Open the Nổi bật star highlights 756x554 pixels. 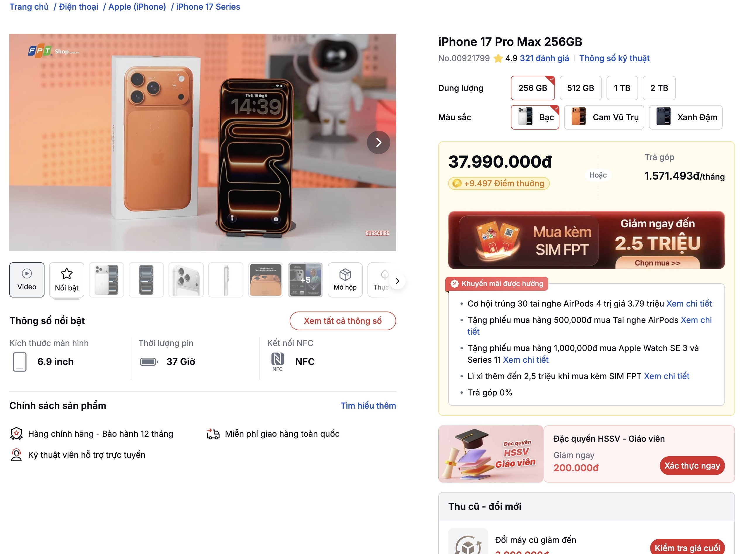[66, 280]
